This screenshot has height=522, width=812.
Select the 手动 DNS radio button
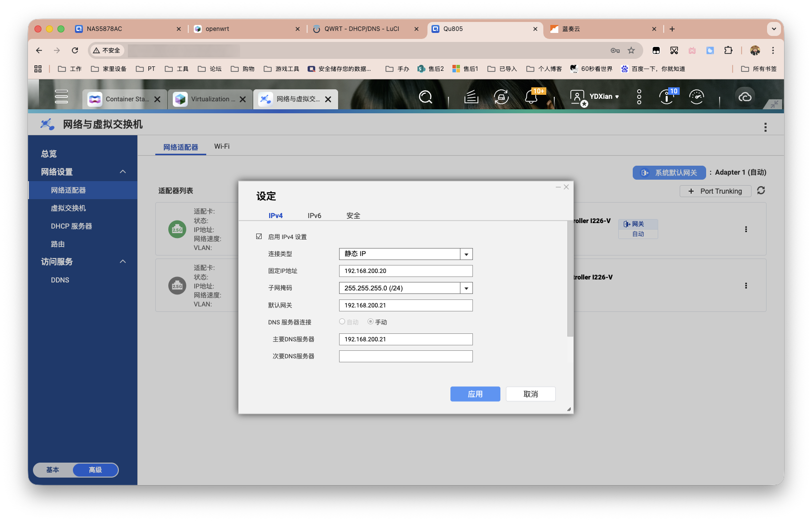(x=371, y=322)
